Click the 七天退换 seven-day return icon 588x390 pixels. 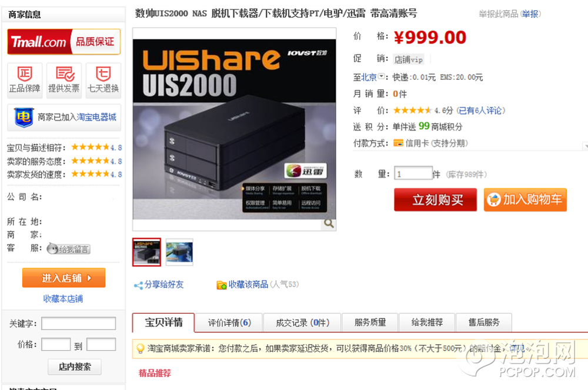pyautogui.click(x=103, y=80)
